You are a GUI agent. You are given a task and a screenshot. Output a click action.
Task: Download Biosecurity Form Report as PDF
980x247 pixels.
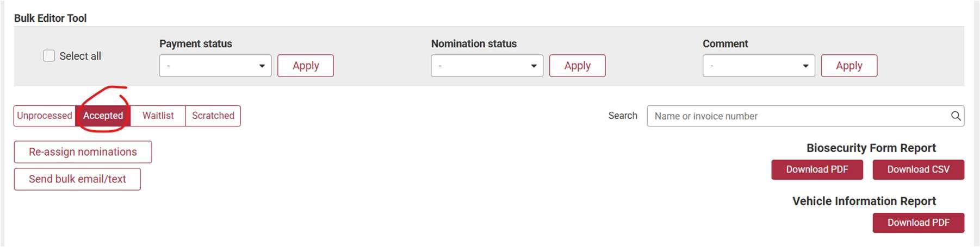click(x=817, y=169)
